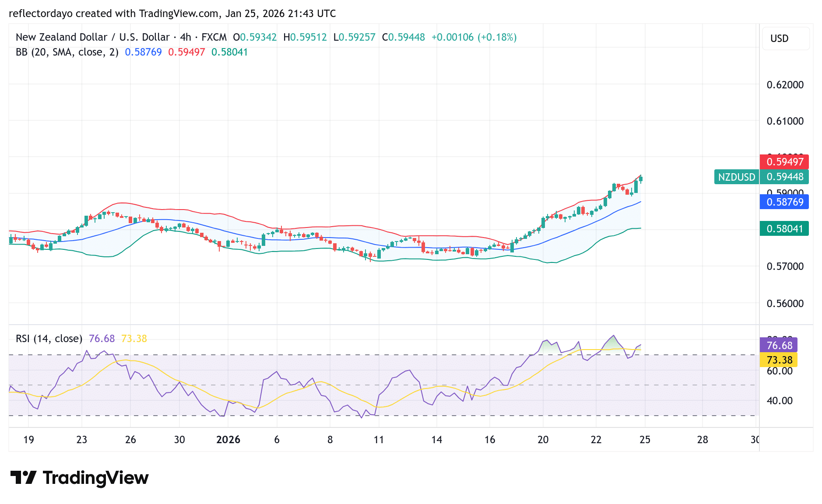Click the 60.00 RSI scale label

(780, 371)
